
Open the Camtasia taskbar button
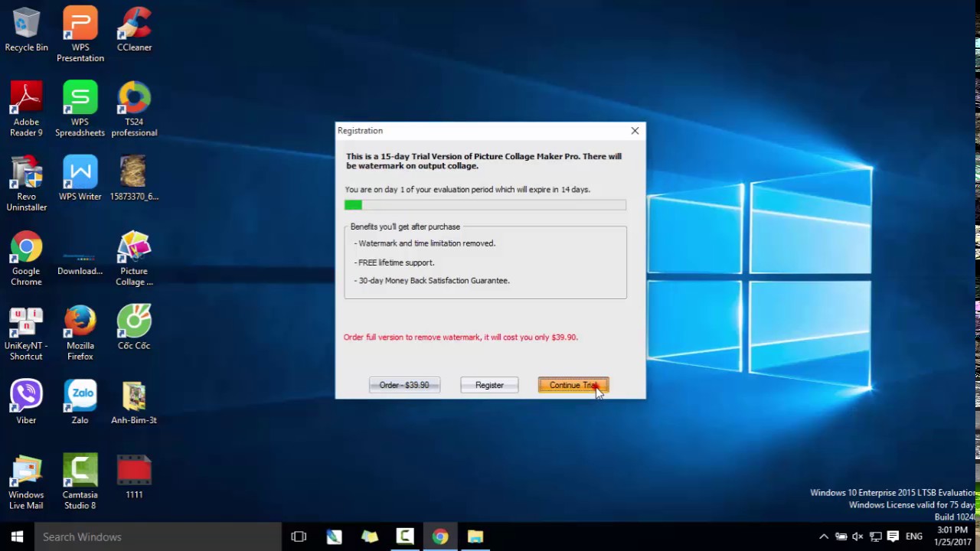[405, 536]
